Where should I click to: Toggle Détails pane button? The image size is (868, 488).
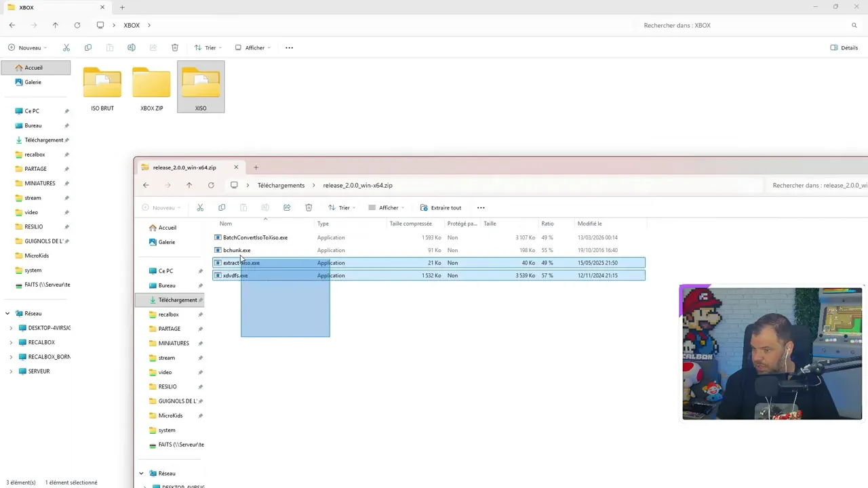pos(844,47)
